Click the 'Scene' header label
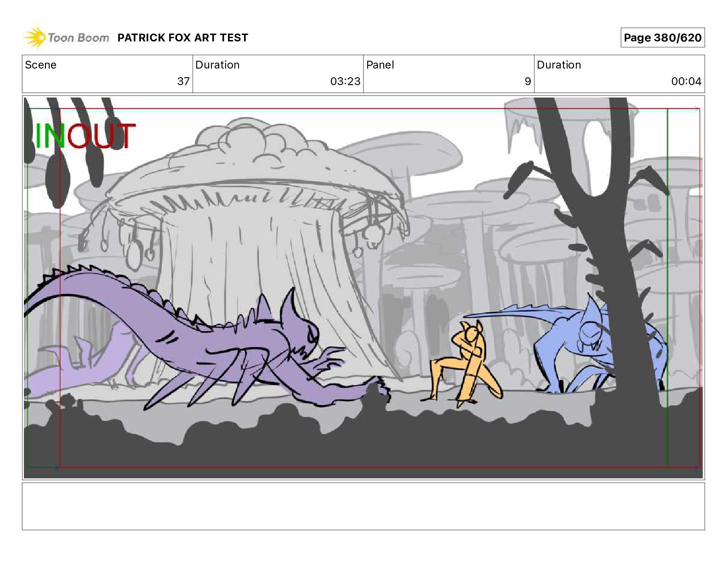This screenshot has height=563, width=728. pyautogui.click(x=41, y=65)
